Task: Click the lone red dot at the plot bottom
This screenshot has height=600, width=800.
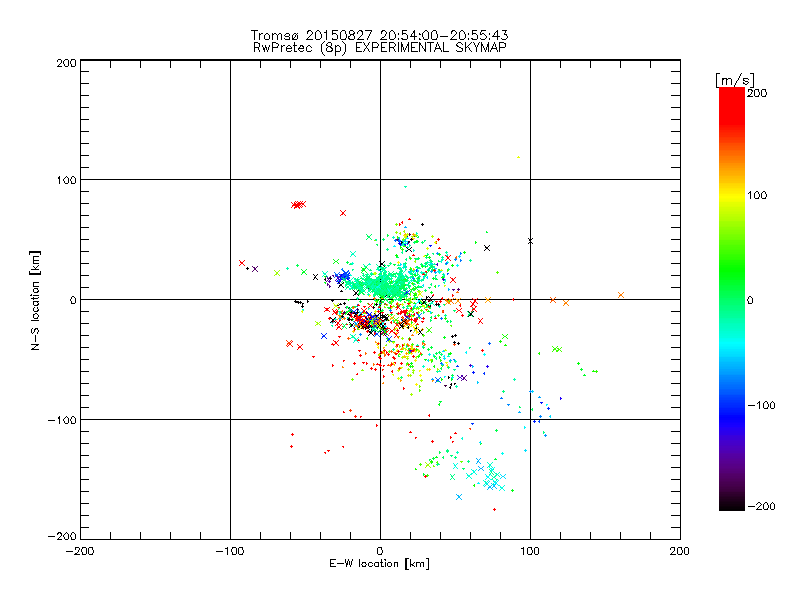Action: coord(494,509)
